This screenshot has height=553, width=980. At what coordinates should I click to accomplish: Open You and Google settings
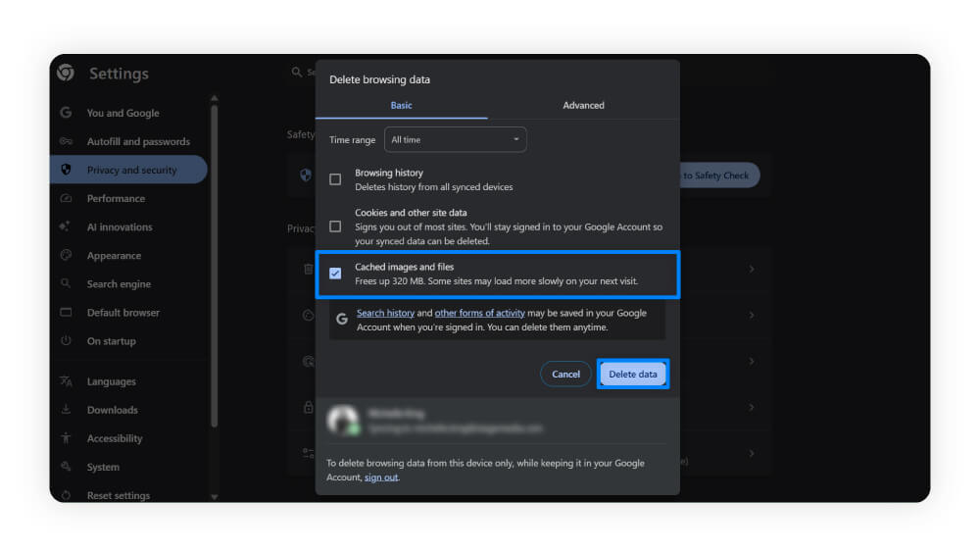tap(123, 113)
